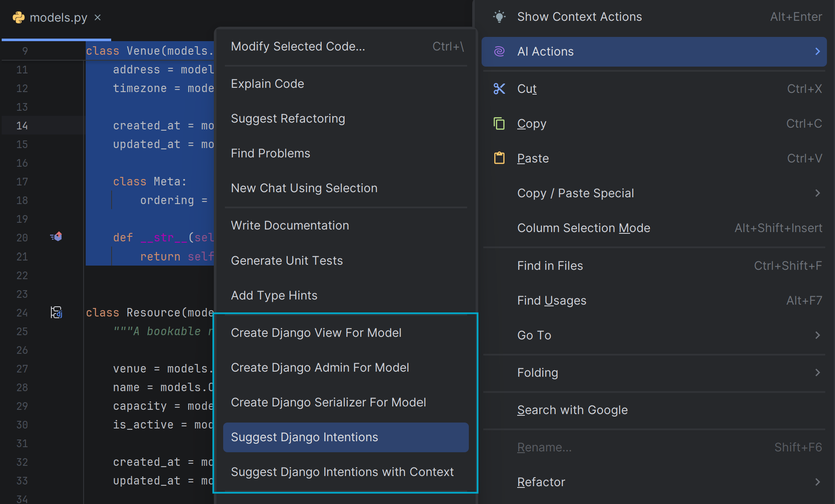
Task: Click the lightbulb Show Context Actions icon
Action: [x=499, y=17]
